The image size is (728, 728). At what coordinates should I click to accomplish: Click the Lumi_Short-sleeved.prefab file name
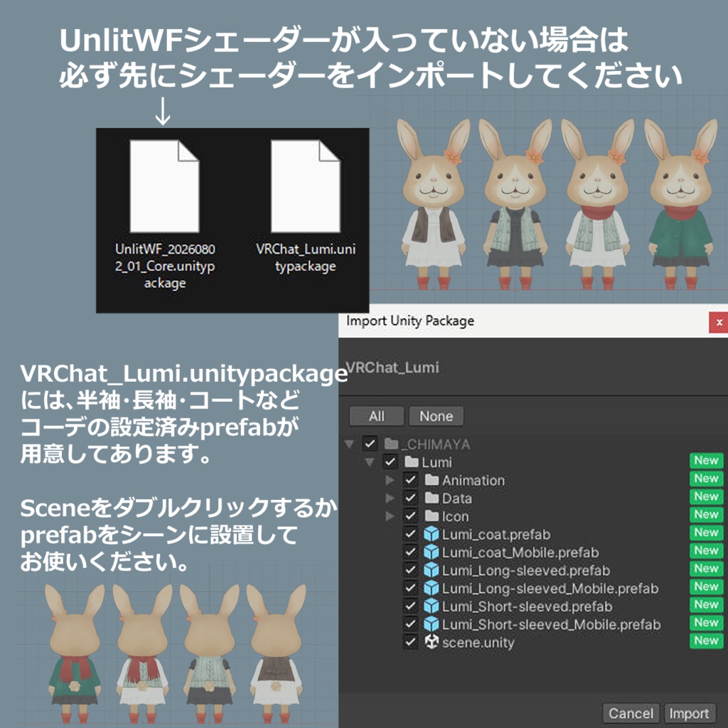pos(527,606)
